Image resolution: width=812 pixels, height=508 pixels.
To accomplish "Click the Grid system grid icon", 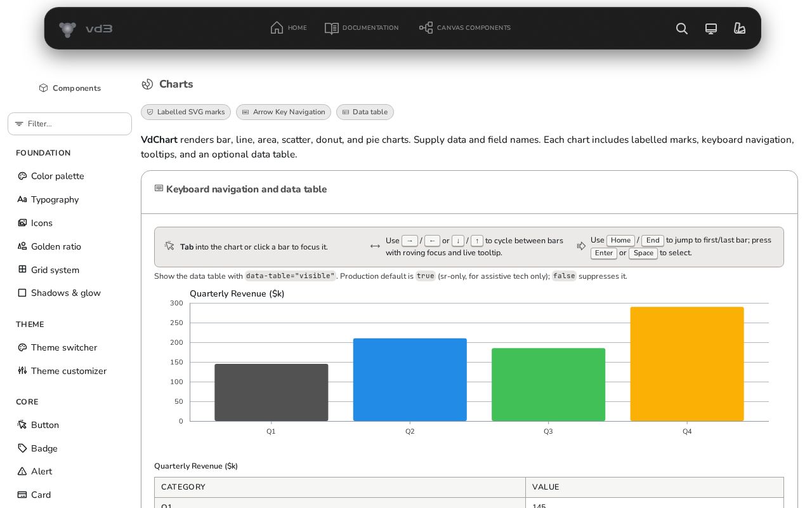I will tap(22, 269).
